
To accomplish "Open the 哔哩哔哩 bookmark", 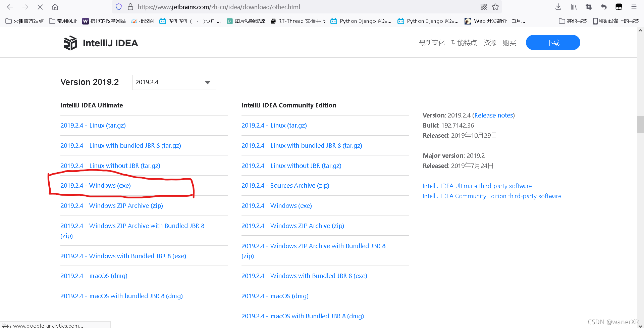I will [x=190, y=21].
